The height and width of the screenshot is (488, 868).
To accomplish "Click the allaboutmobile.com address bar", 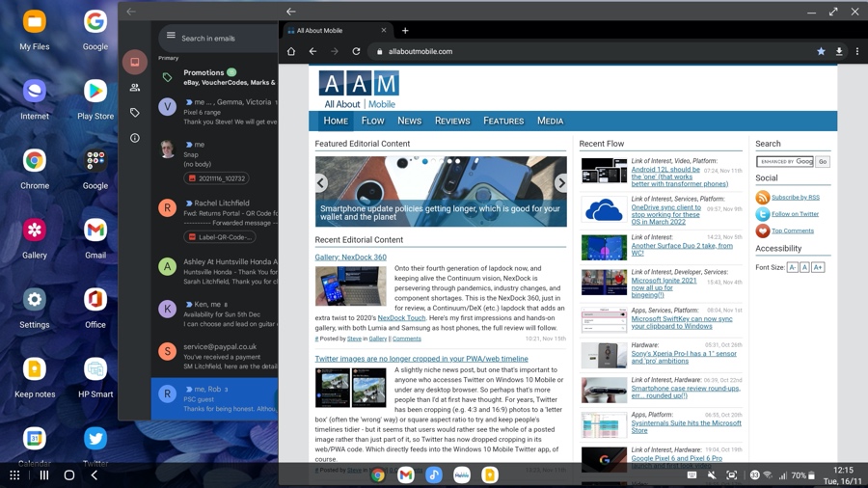I will (589, 51).
